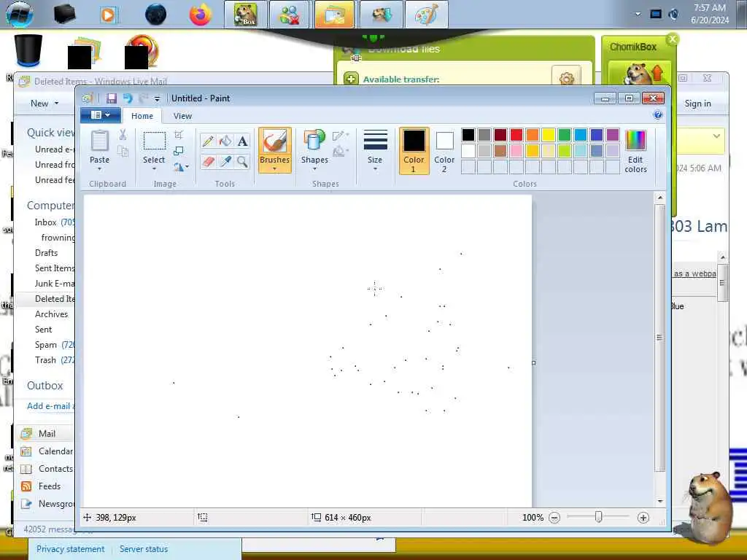747x560 pixels.
Task: Click the Edit colors rainbow icon
Action: pos(635,141)
